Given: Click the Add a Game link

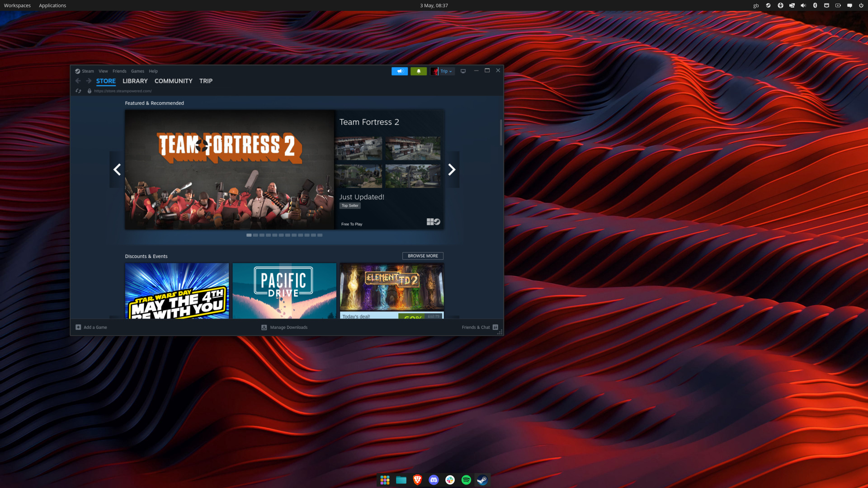Looking at the screenshot, I should click(x=95, y=327).
